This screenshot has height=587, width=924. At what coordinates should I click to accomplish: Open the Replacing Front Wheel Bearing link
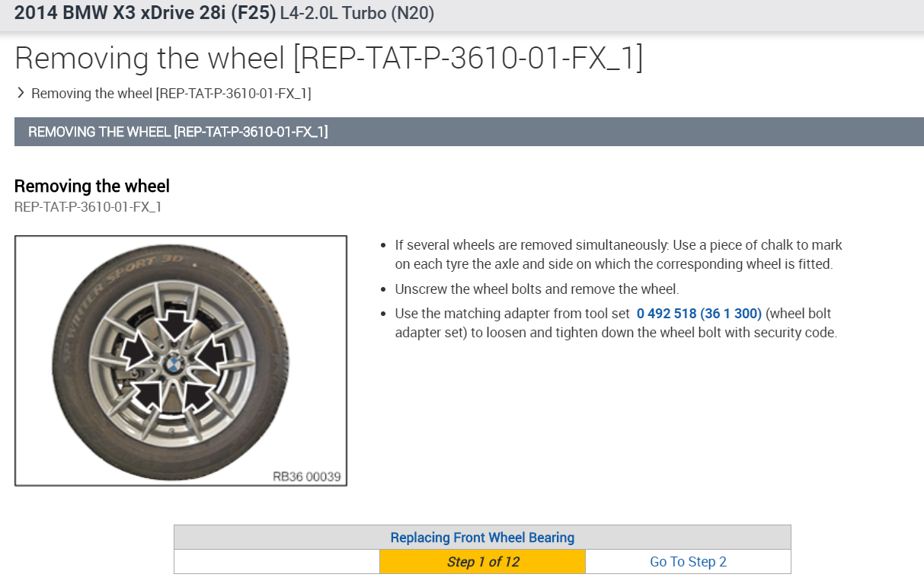pyautogui.click(x=482, y=538)
